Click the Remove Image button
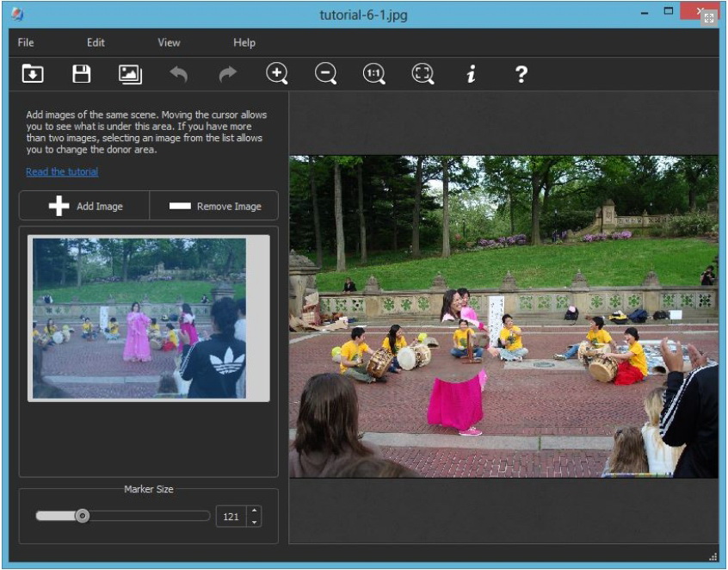728x570 pixels. point(214,207)
